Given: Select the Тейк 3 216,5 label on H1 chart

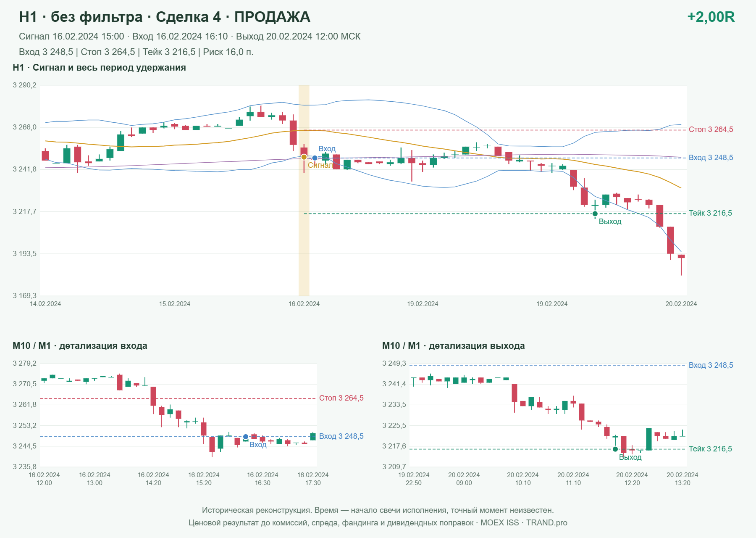Looking at the screenshot, I should click(710, 213).
